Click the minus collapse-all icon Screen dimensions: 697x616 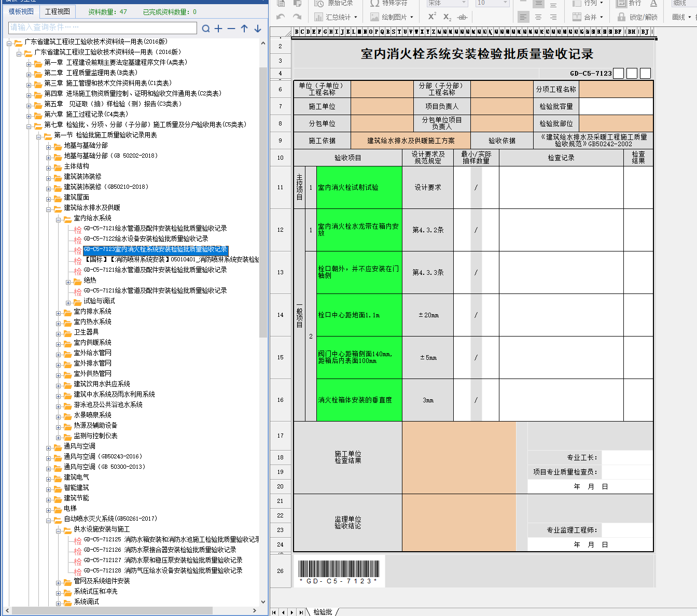(x=231, y=29)
